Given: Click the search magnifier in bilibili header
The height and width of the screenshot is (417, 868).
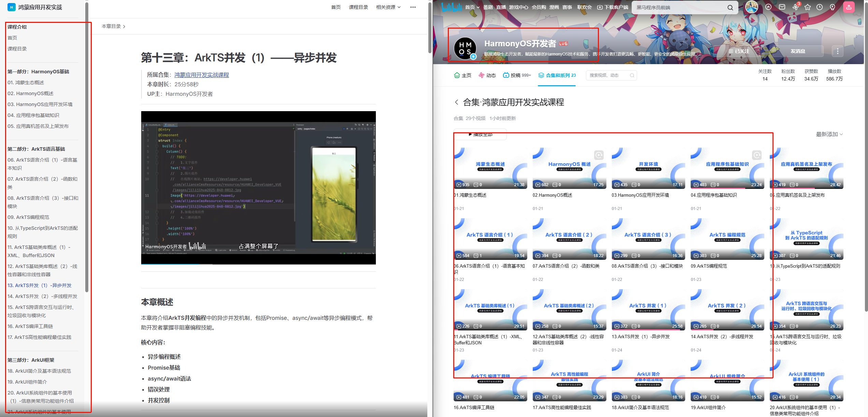Looking at the screenshot, I should pos(730,8).
